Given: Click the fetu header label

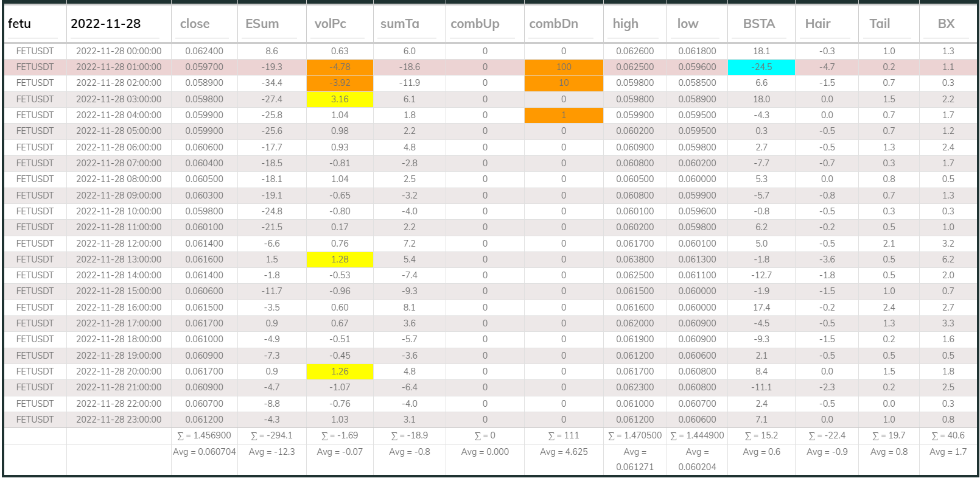Looking at the screenshot, I should 19,24.
